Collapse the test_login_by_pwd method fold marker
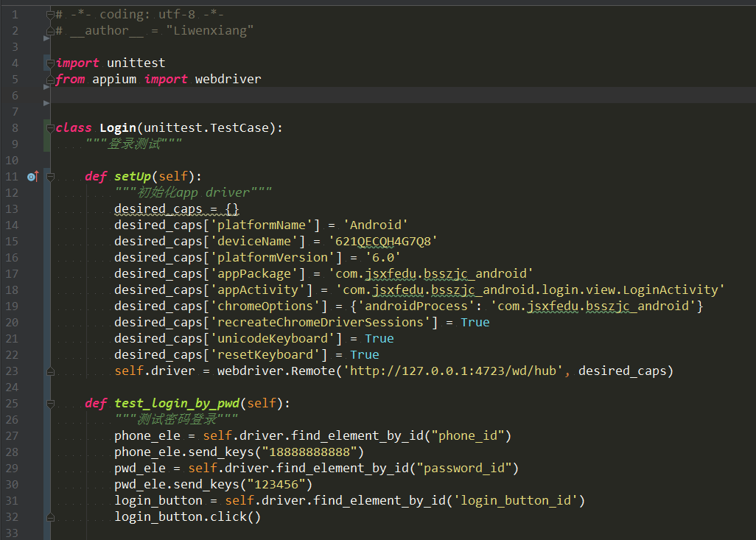Screen dimensions: 756x540 coord(50,404)
